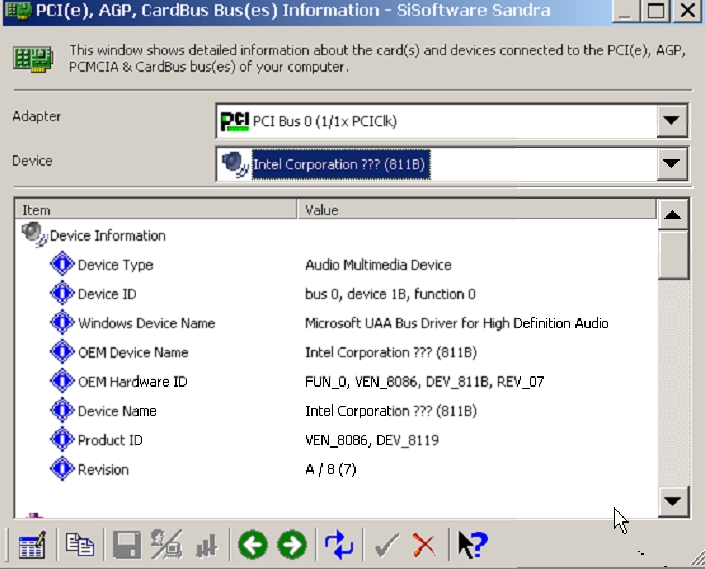
Task: Click diamond icon beside Revision
Action: click(x=62, y=469)
